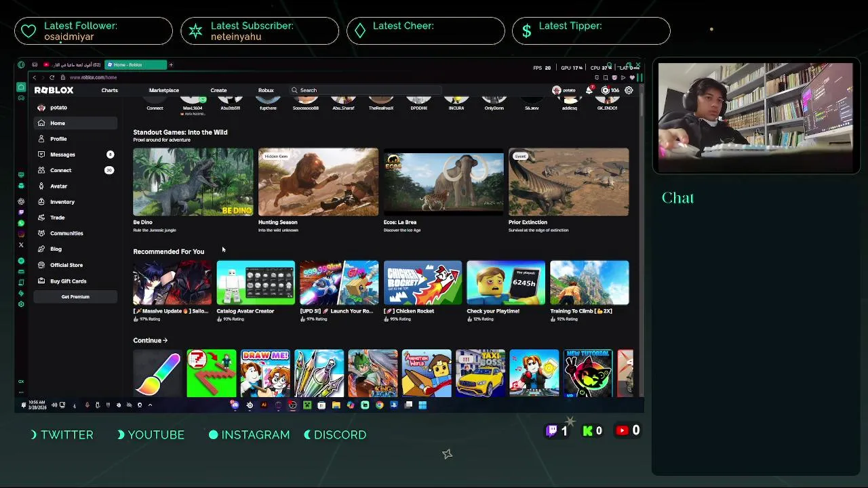Screen dimensions: 868x488
Task: Open the Charts tab
Action: 109,90
